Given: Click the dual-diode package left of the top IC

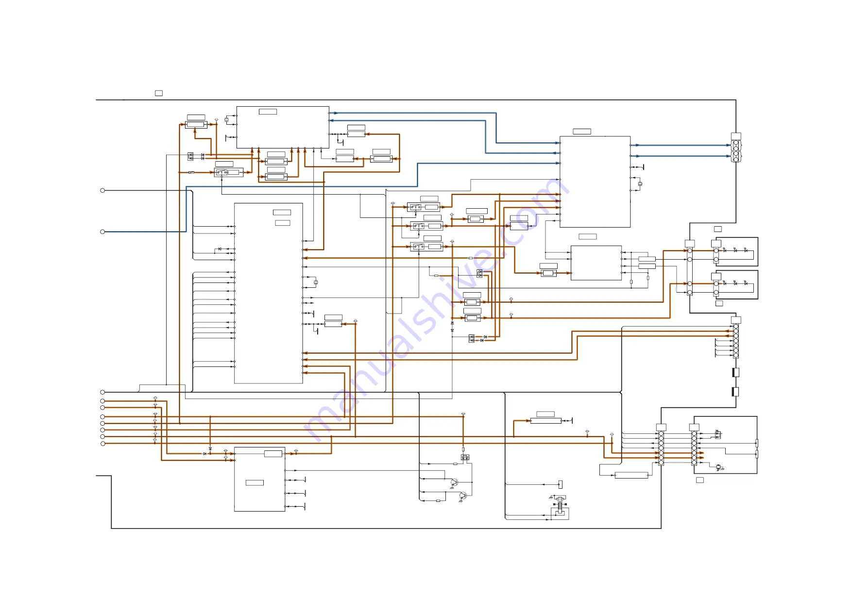Looking at the screenshot, I should (x=190, y=156).
